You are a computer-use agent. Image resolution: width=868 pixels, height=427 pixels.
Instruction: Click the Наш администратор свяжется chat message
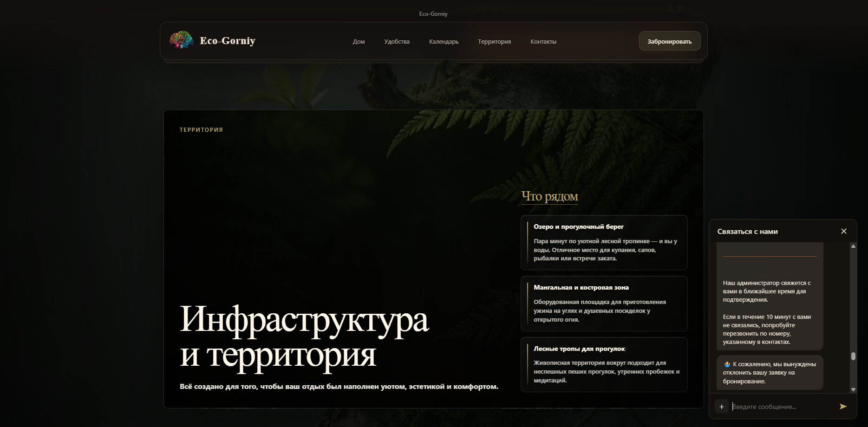point(767,291)
